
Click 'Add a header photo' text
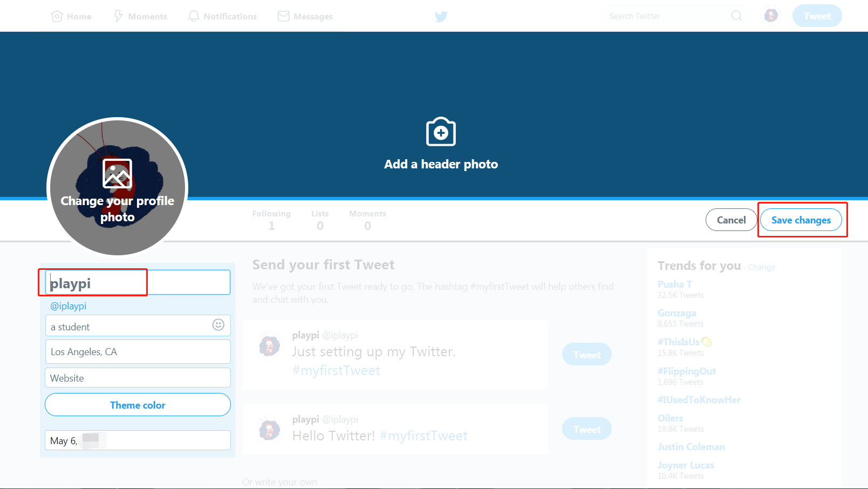[441, 164]
